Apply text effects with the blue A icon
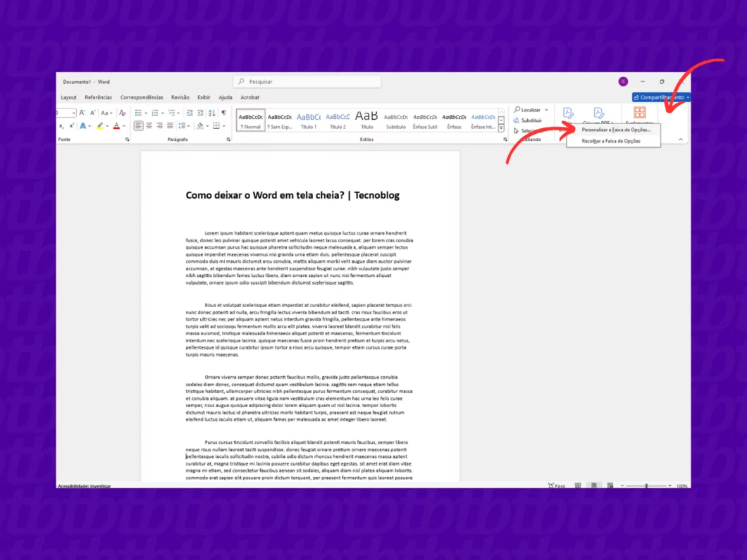The width and height of the screenshot is (747, 560). click(83, 125)
